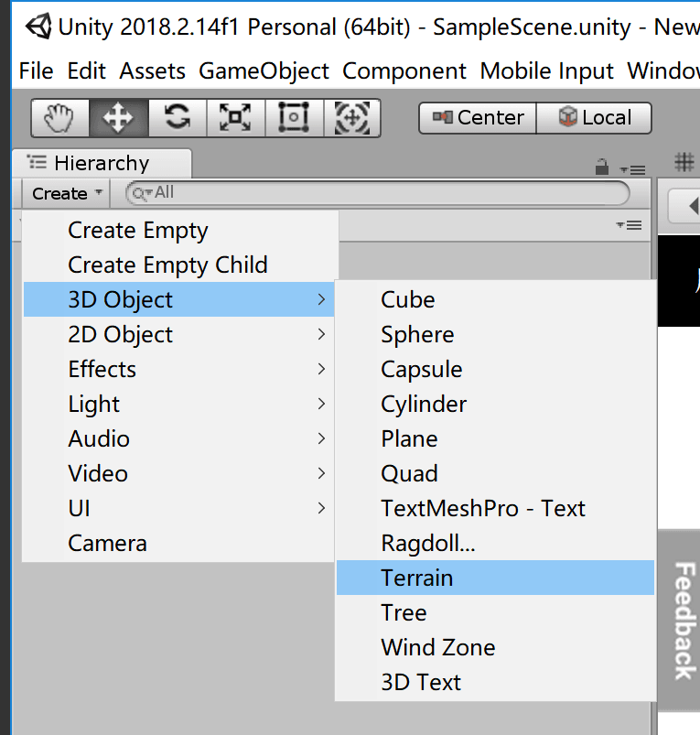Select the Scale tool

[236, 118]
